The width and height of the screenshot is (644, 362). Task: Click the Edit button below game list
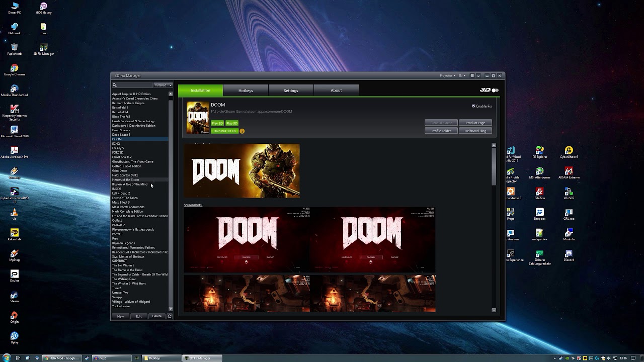139,316
